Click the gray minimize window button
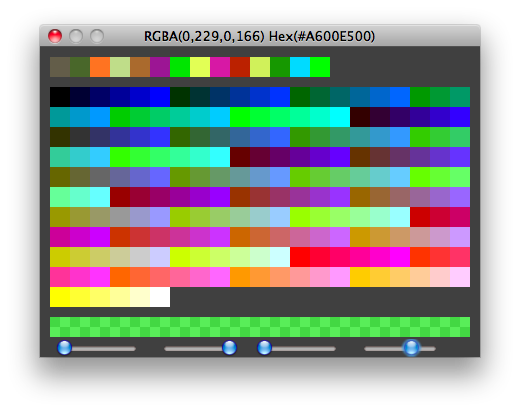This screenshot has height=412, width=520. 76,36
